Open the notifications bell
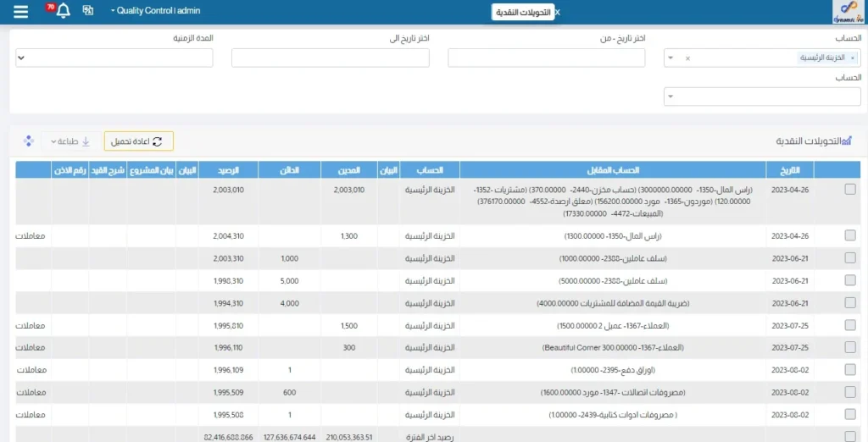 tap(62, 11)
